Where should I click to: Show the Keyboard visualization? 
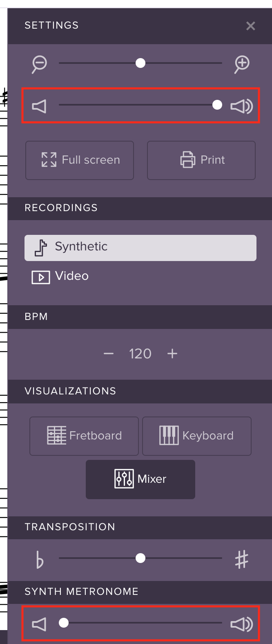click(196, 436)
